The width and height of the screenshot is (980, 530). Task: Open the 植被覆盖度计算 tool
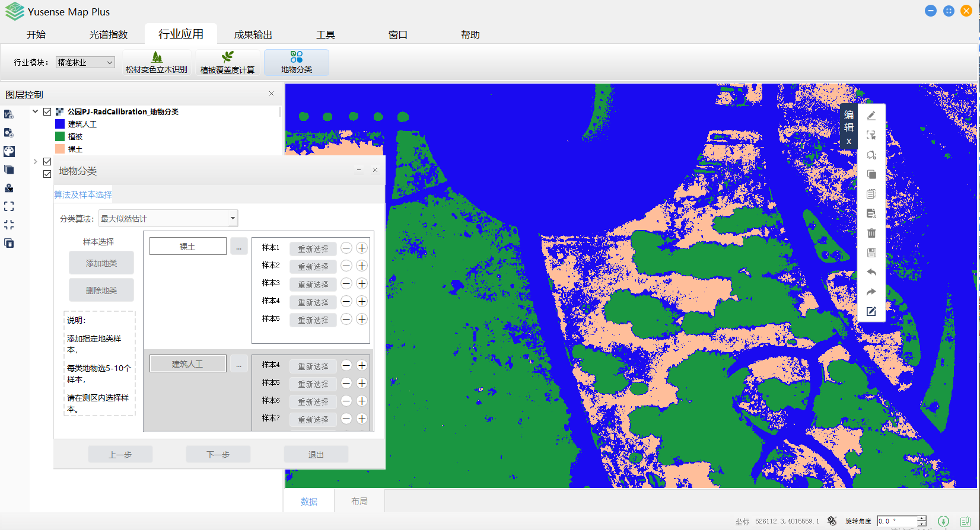tap(227, 62)
